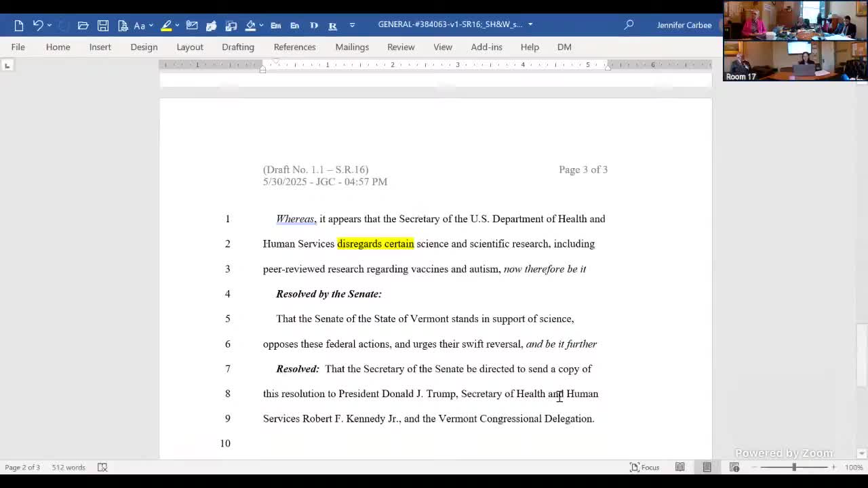The width and height of the screenshot is (868, 488).
Task: Click the bold D icon in toolbar
Action: tap(314, 25)
